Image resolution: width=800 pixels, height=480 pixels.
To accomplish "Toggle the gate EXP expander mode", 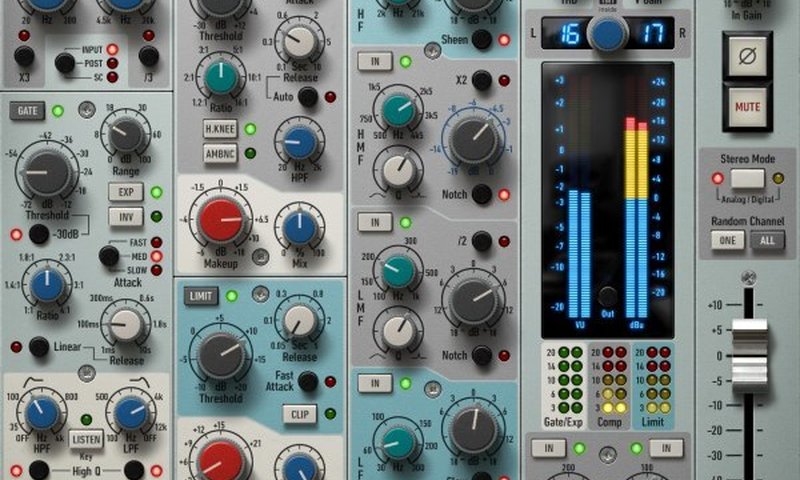I will 126,192.
